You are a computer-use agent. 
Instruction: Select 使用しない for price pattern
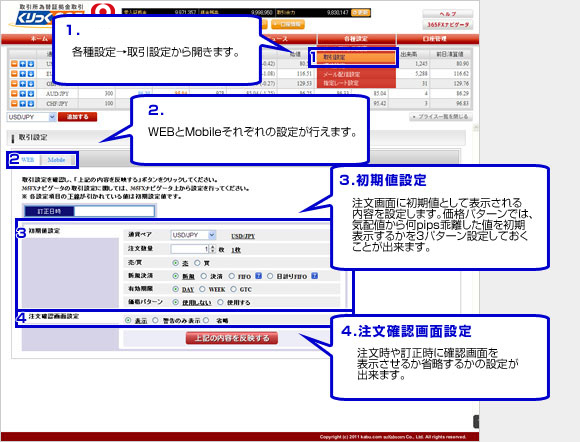(x=176, y=302)
